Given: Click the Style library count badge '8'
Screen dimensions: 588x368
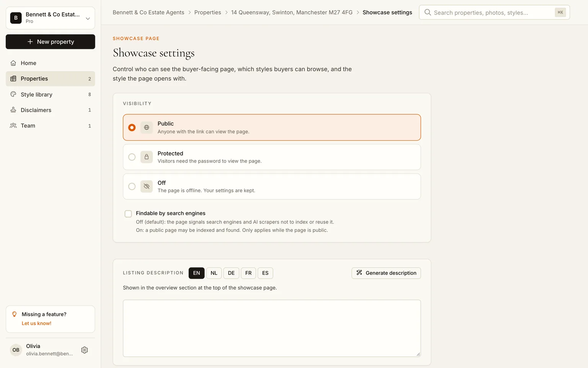Looking at the screenshot, I should tap(90, 95).
